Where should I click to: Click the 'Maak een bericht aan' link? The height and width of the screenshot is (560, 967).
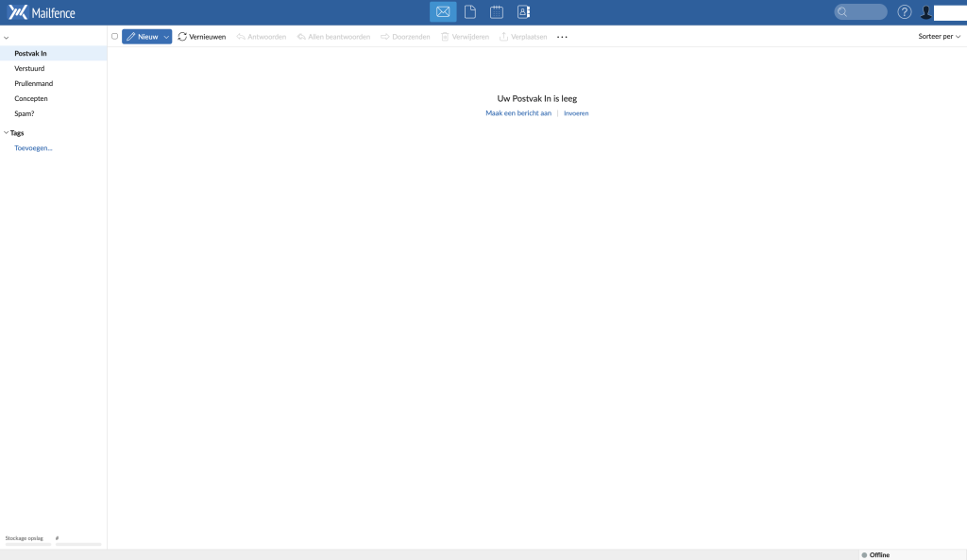[x=517, y=112]
